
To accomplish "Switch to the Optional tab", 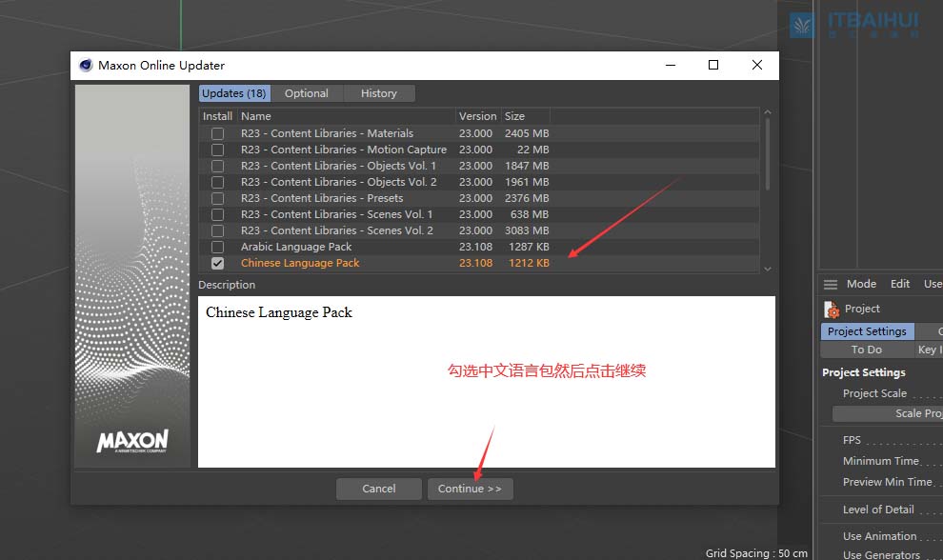I will click(307, 93).
